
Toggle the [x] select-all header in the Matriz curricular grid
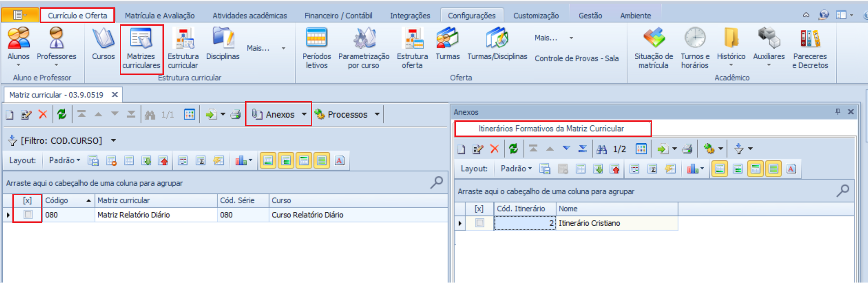28,200
